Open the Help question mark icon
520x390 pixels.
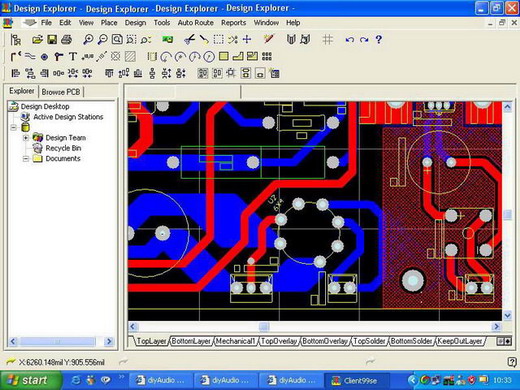tap(378, 40)
